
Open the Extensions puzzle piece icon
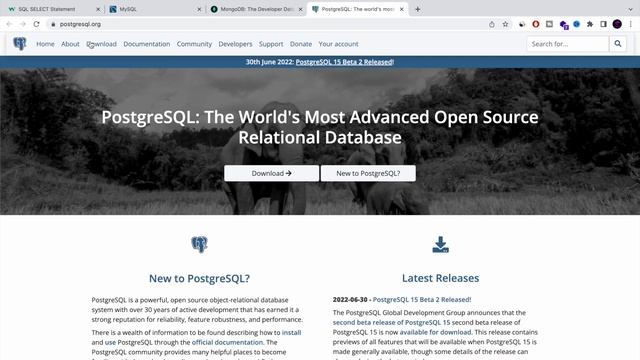590,24
